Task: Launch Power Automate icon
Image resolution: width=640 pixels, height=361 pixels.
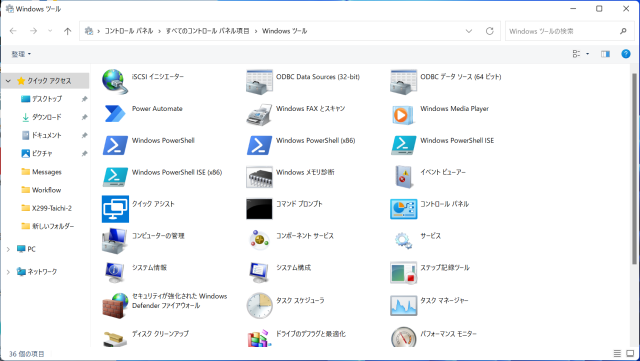Action: click(x=115, y=114)
